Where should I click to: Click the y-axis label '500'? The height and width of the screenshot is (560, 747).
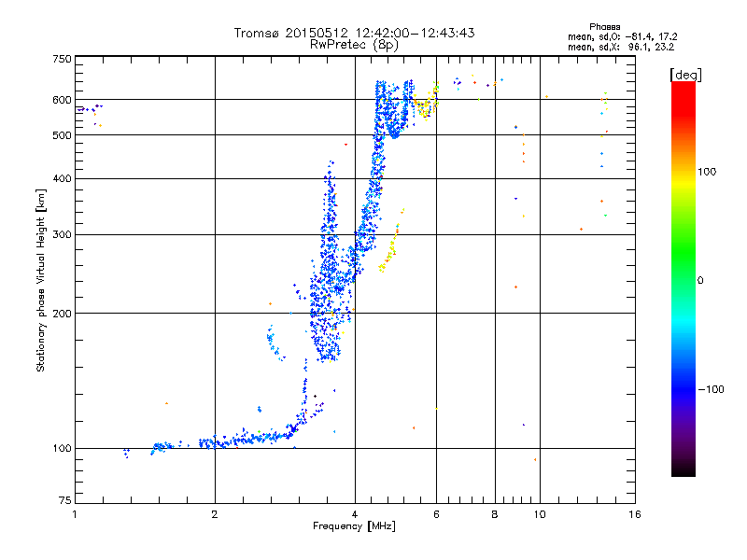pyautogui.click(x=62, y=135)
